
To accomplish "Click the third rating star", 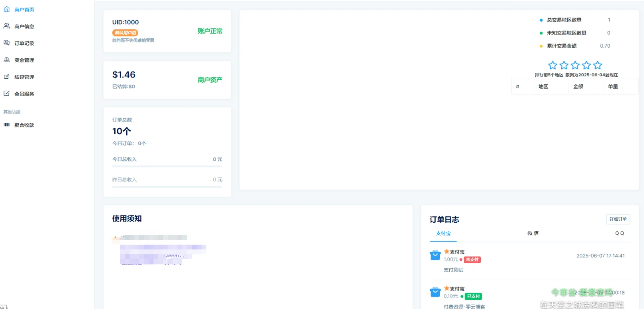I will (575, 65).
